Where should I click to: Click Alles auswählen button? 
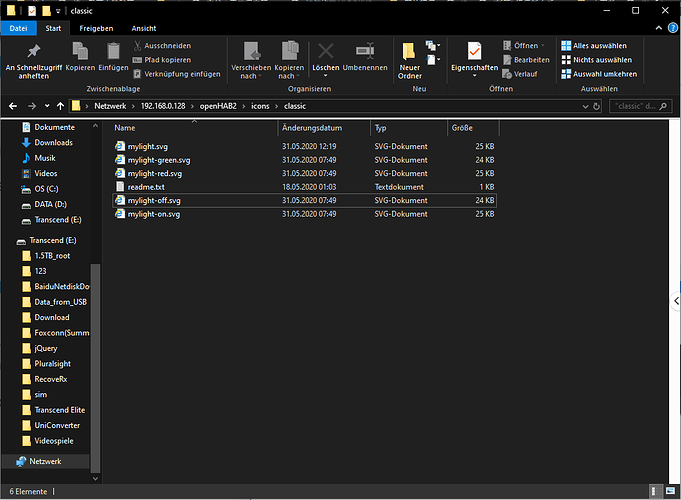click(x=594, y=46)
